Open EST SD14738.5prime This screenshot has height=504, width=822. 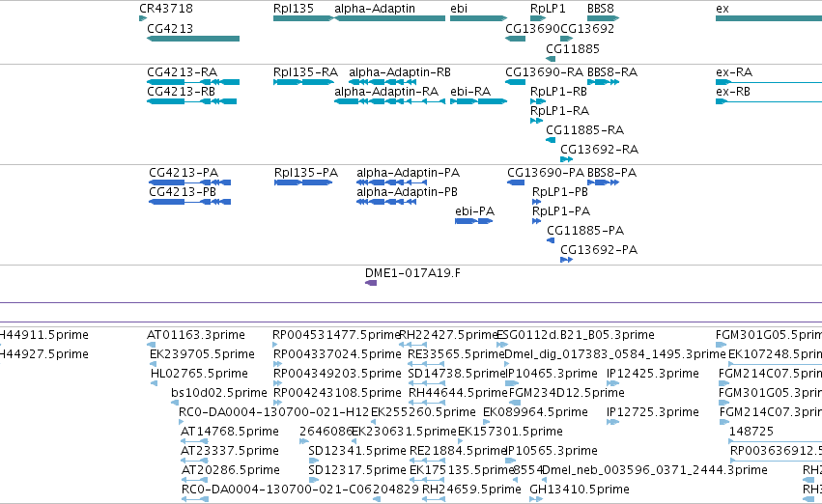426,384
